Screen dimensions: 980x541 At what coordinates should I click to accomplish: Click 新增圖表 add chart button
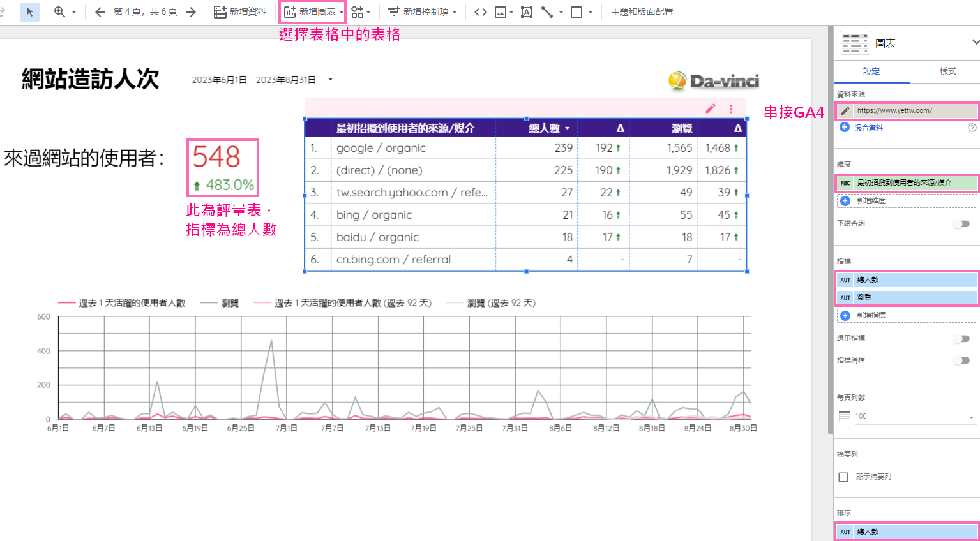tap(313, 12)
